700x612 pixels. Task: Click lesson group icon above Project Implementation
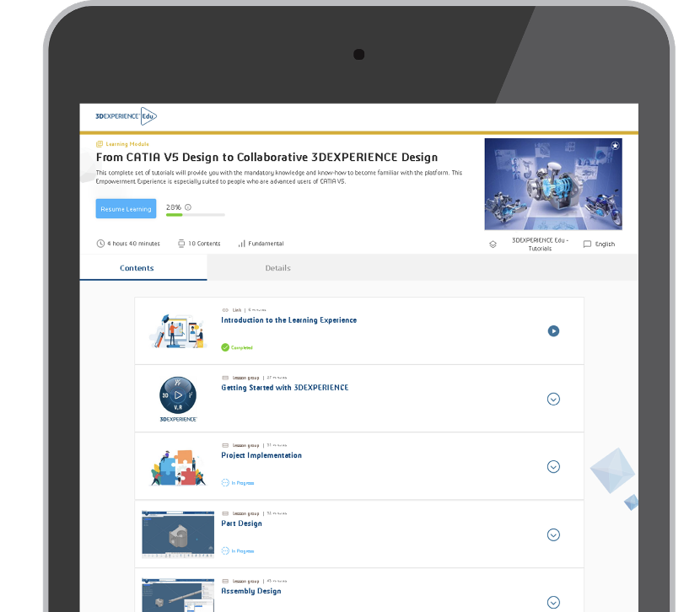225,446
